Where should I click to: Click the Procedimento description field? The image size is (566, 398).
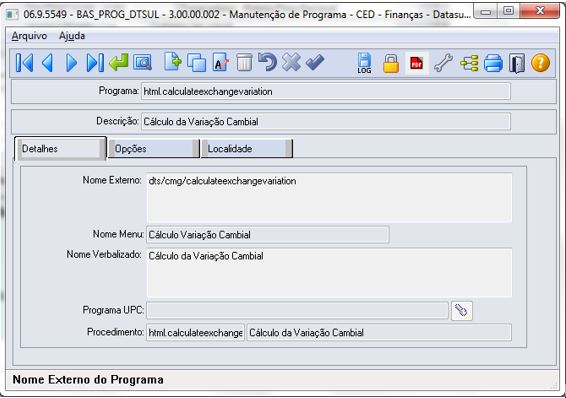click(x=379, y=332)
